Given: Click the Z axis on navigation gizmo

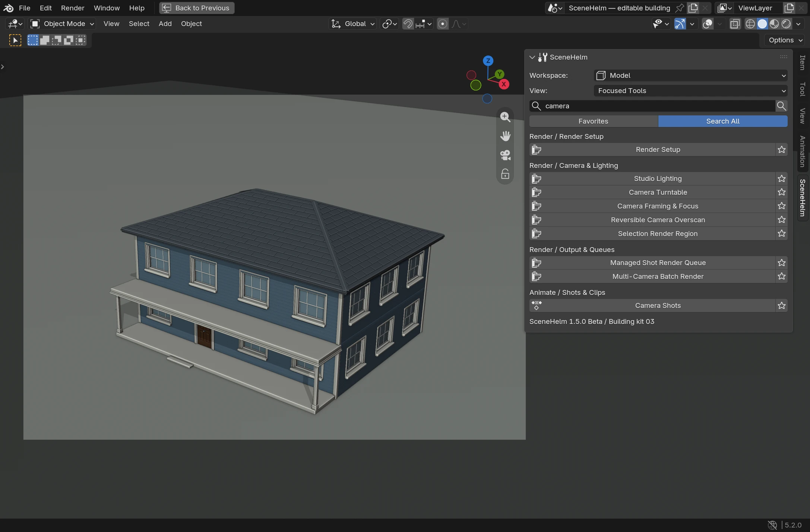Looking at the screenshot, I should click(x=488, y=61).
